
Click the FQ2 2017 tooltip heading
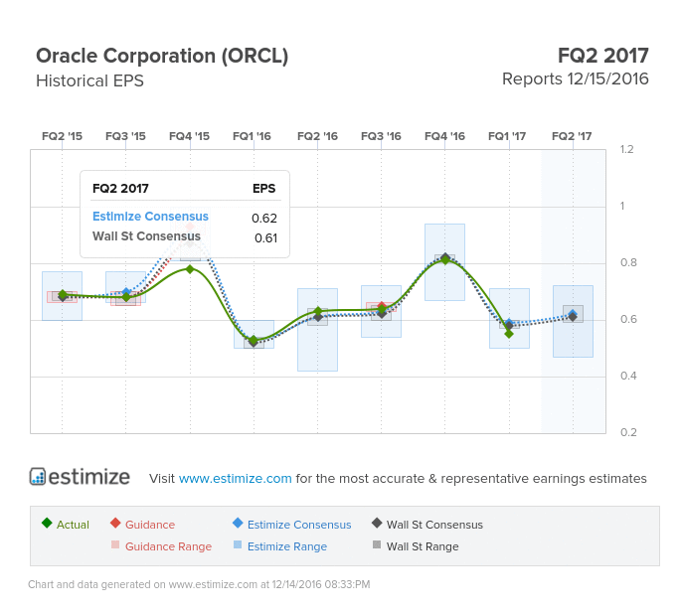tap(120, 189)
